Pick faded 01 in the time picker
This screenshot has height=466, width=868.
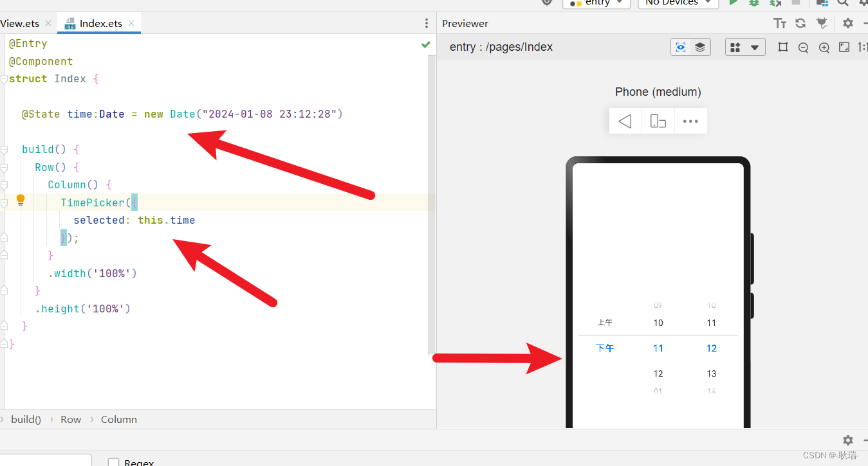pyautogui.click(x=658, y=391)
